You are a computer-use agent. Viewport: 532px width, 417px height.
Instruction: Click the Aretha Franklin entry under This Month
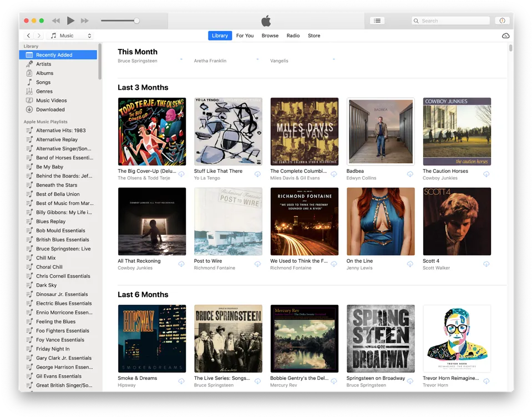tap(210, 61)
